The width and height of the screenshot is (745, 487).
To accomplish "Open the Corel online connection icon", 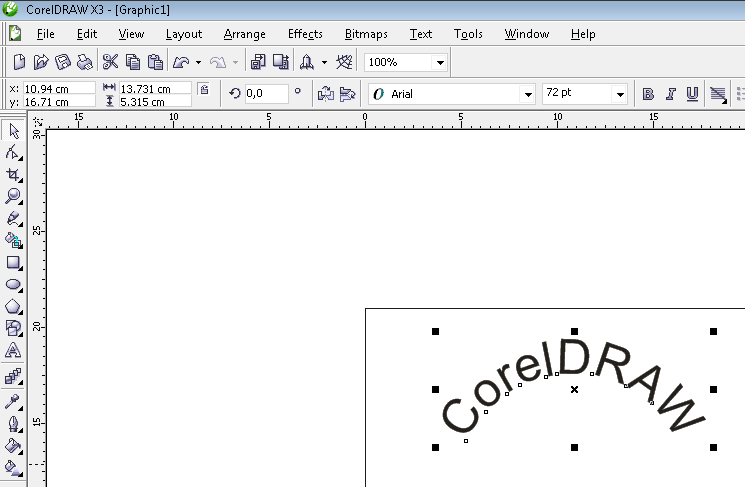I will pyautogui.click(x=344, y=62).
